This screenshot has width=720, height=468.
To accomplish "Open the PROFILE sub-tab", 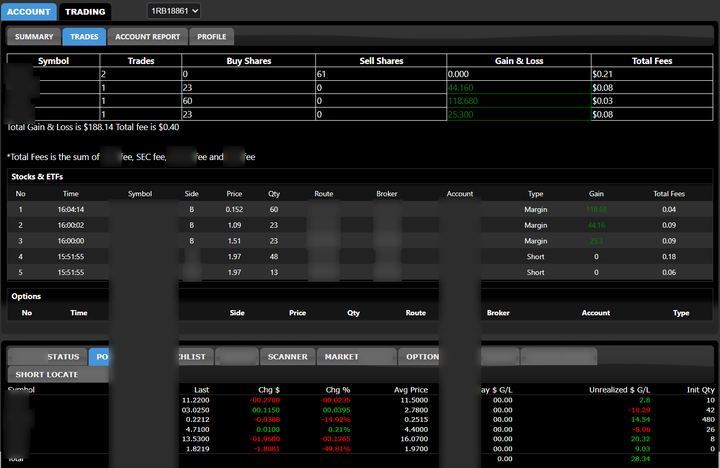I will (x=212, y=37).
